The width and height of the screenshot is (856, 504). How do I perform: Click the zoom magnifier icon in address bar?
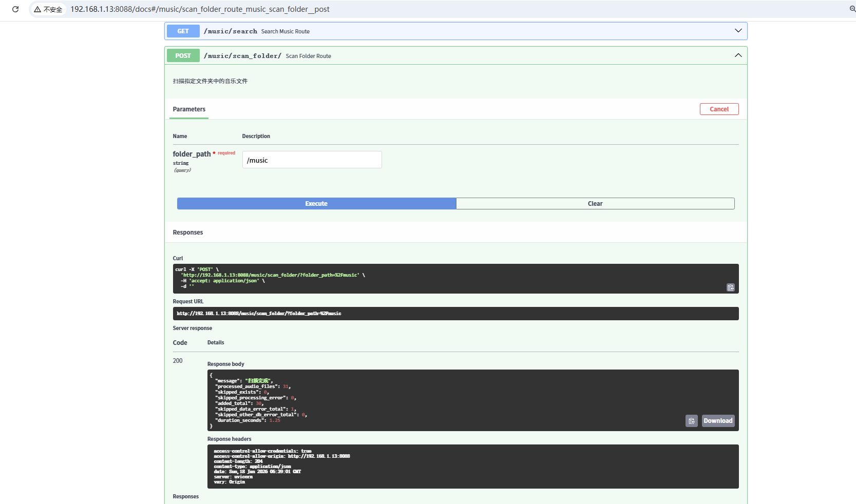click(852, 9)
